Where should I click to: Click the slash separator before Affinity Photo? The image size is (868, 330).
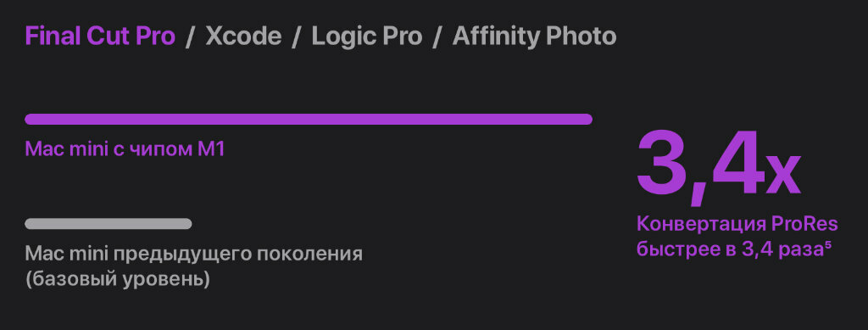click(437, 37)
